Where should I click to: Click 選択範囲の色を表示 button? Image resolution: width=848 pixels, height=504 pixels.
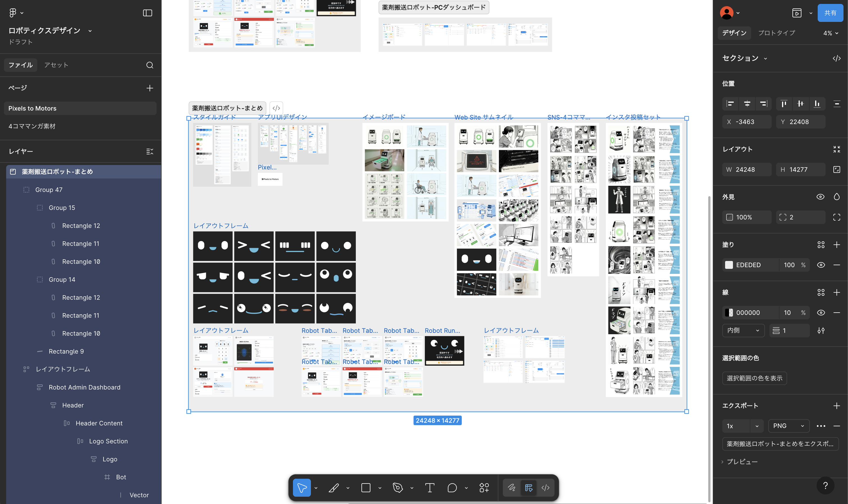coord(754,378)
